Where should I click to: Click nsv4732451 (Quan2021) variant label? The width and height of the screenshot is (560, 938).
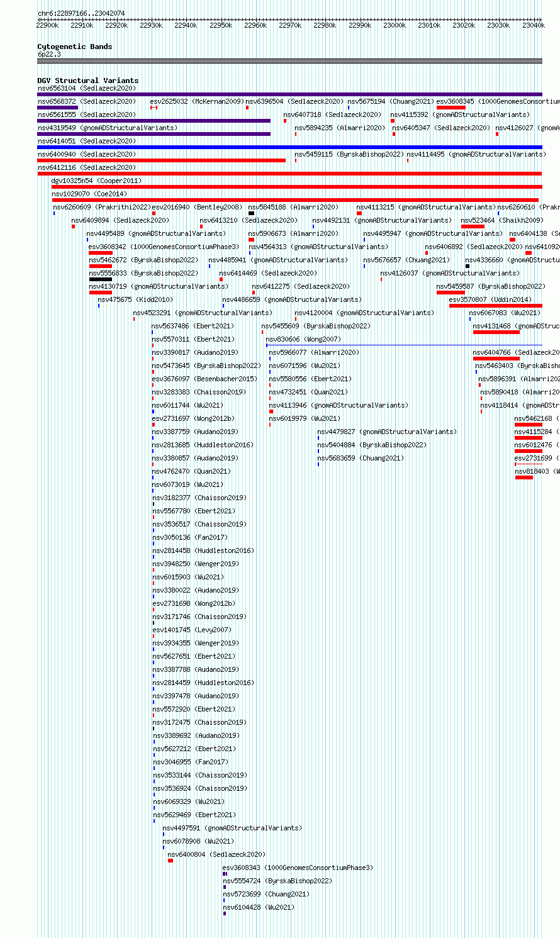pyautogui.click(x=308, y=392)
